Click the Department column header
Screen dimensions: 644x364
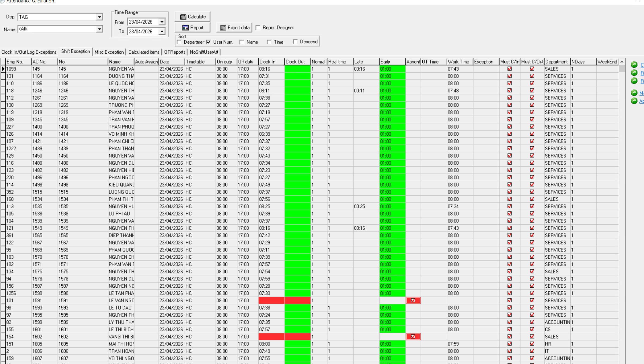pos(557,62)
